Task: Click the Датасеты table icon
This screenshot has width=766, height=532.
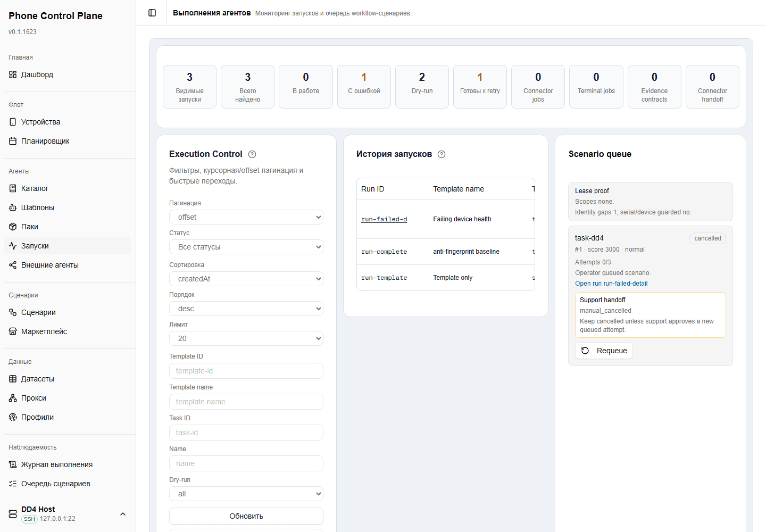Action: (13, 379)
